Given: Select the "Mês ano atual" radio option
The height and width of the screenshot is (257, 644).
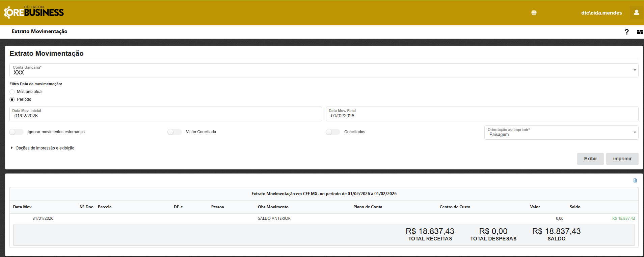Looking at the screenshot, I should [12, 92].
